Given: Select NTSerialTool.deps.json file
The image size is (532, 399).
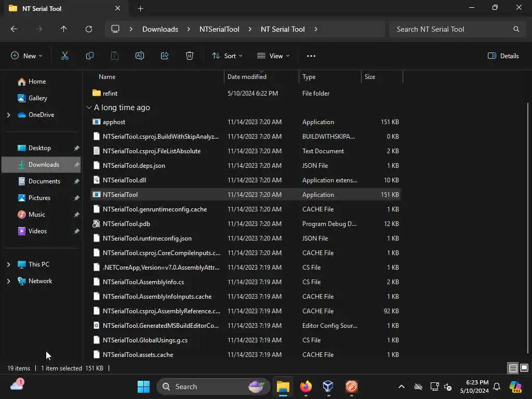Looking at the screenshot, I should (x=245, y=166).
